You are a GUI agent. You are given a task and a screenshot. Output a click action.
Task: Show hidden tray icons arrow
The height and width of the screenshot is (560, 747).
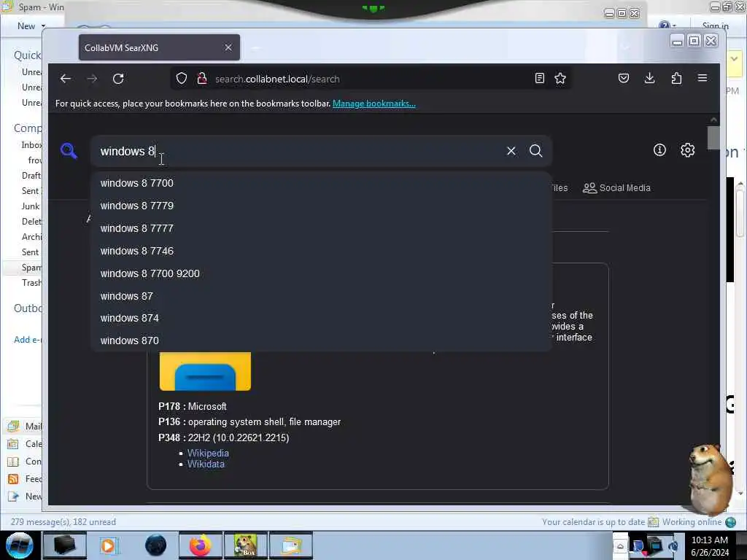point(620,546)
